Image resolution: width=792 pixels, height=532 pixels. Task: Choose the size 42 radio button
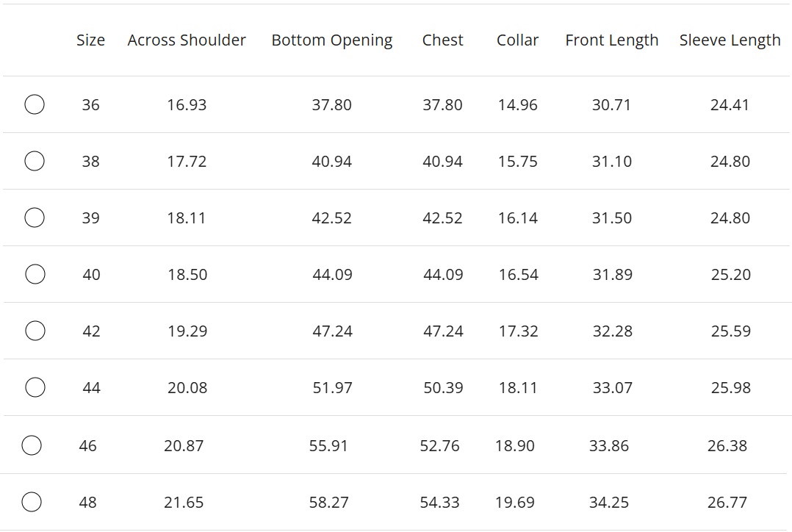click(35, 331)
